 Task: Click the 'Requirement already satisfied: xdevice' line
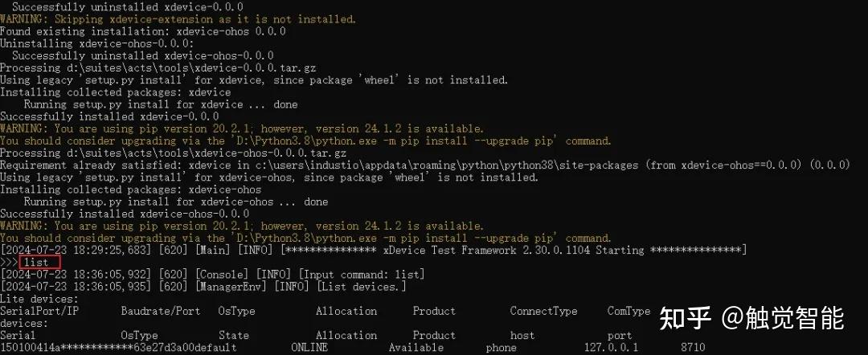coord(424,165)
